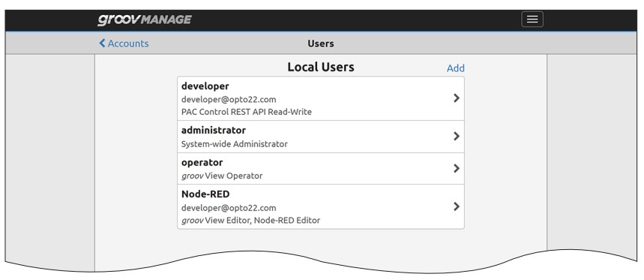Screen dimensions: 644x280
Task: Add a new local user
Action: [x=456, y=68]
